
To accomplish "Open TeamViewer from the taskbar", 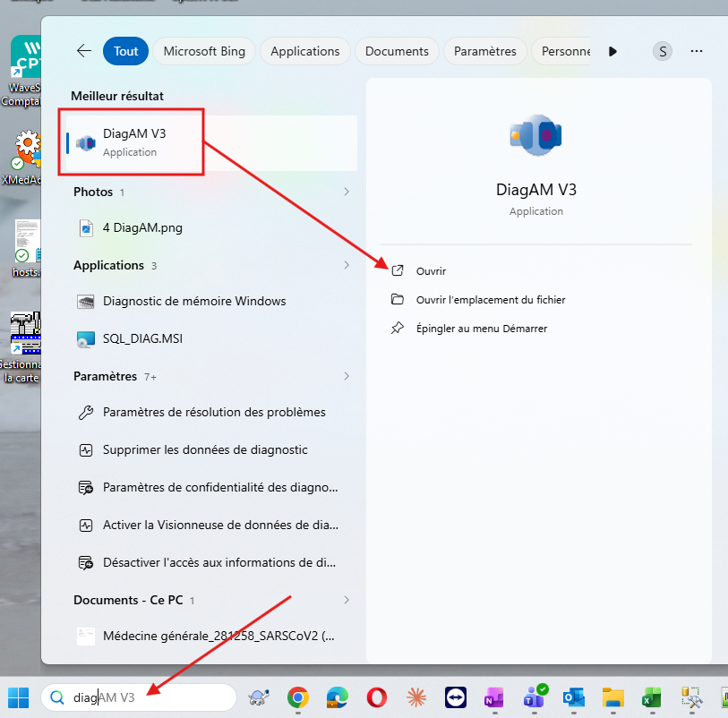I will click(456, 697).
